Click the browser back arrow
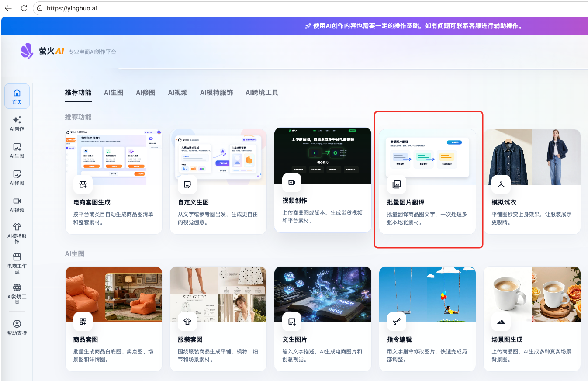 point(8,8)
